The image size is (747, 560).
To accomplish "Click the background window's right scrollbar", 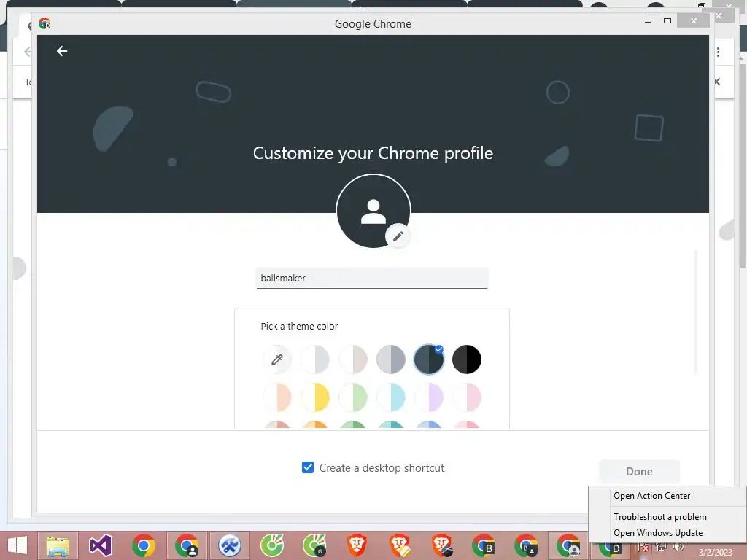I will point(742,164).
